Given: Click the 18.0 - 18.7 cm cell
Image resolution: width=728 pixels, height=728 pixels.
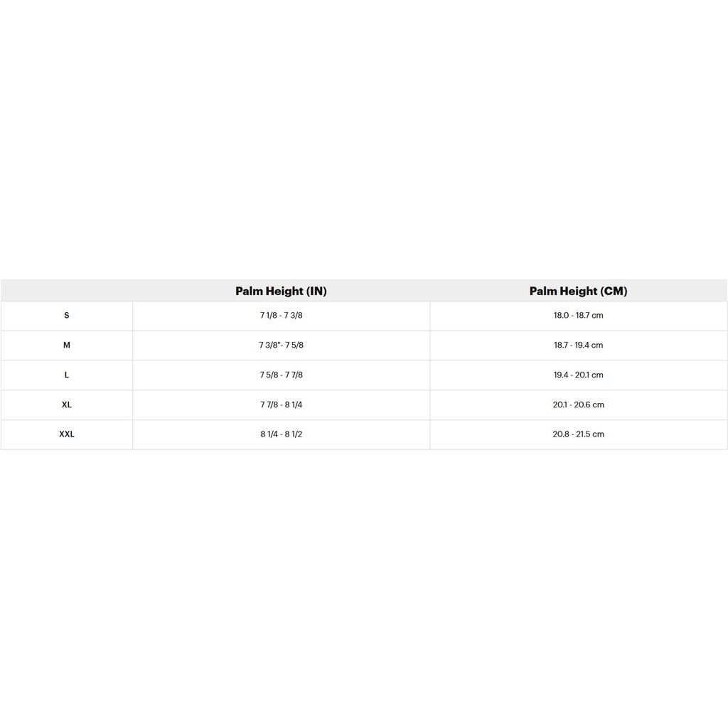Looking at the screenshot, I should pos(579,316).
